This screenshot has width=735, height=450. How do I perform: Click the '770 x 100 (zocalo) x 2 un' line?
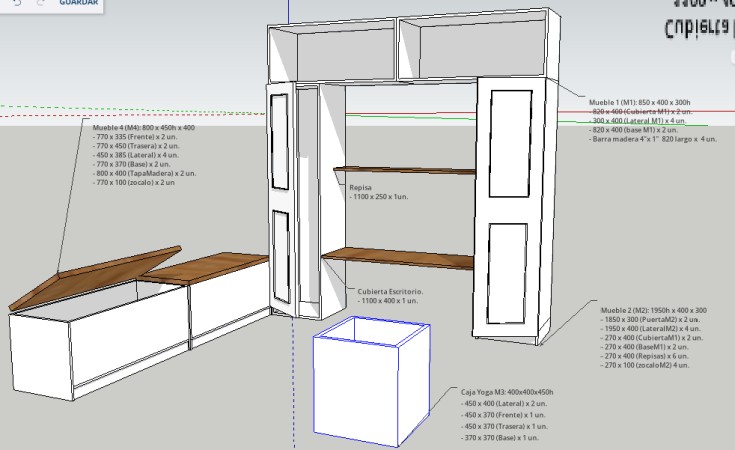pyautogui.click(x=134, y=182)
